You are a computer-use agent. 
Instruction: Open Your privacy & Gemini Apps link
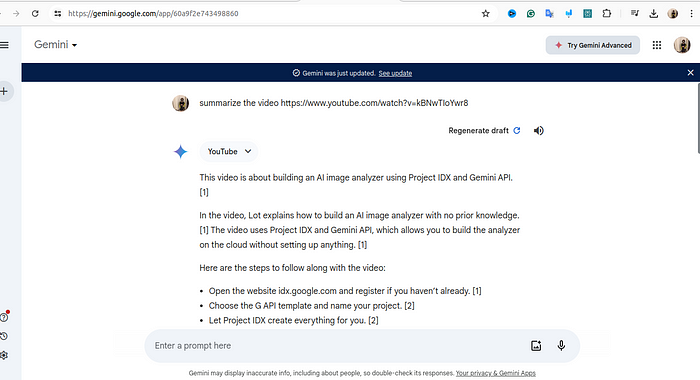tap(496, 373)
